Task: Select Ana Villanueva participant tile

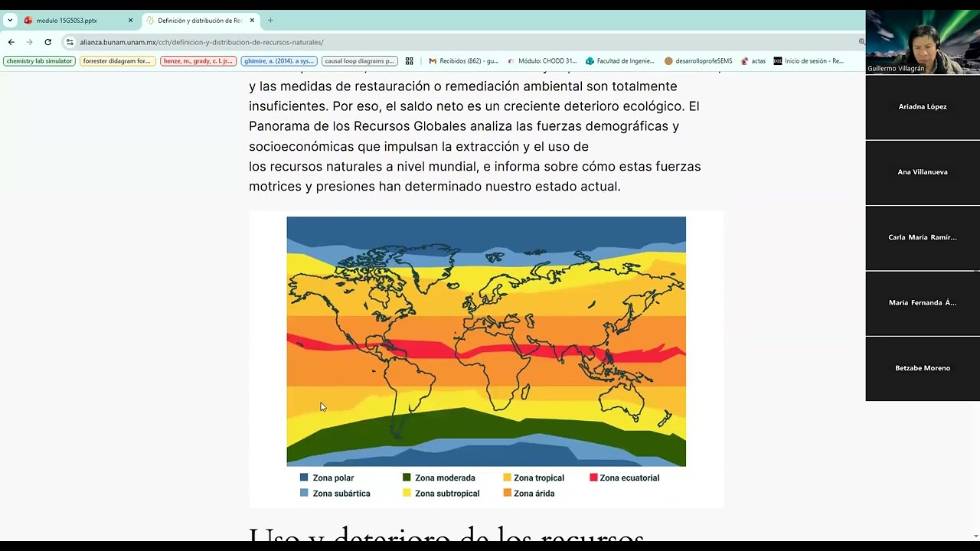Action: click(x=923, y=172)
